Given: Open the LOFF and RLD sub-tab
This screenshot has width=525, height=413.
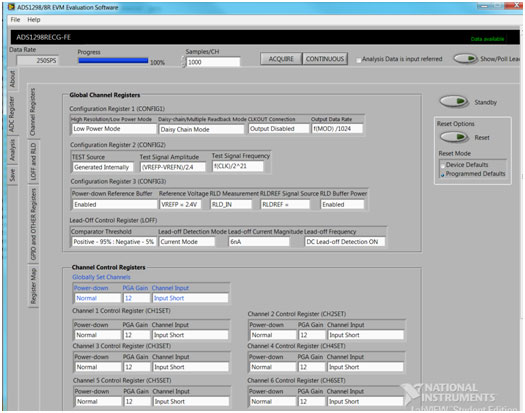Looking at the screenshot, I should (33, 161).
